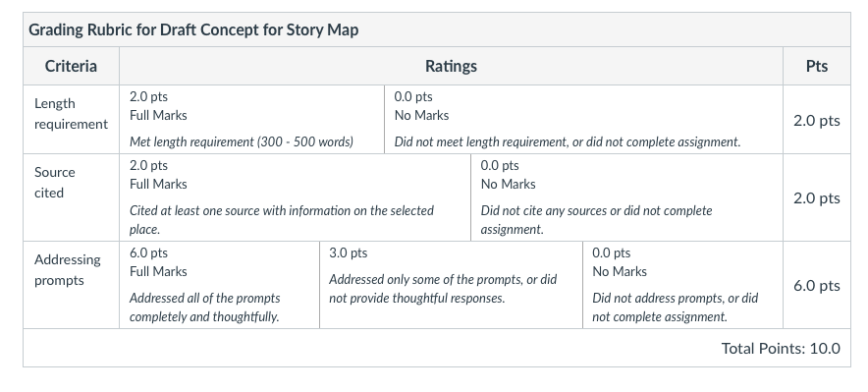Click the Total Points: 10.0 text

pos(781,348)
